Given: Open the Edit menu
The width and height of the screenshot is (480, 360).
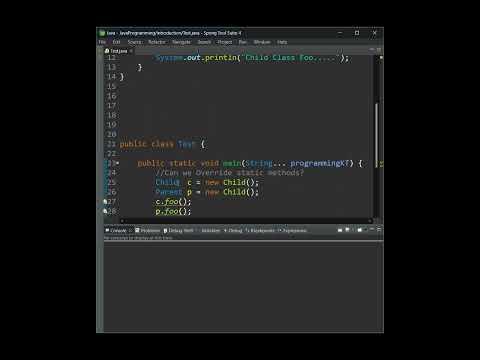Looking at the screenshot, I should (x=116, y=42).
